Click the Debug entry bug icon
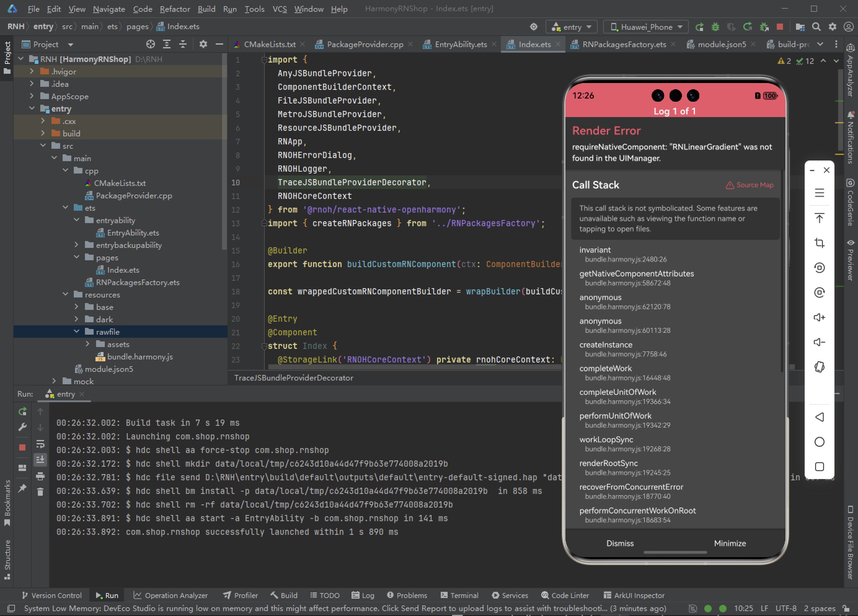The width and height of the screenshot is (858, 616). click(715, 27)
